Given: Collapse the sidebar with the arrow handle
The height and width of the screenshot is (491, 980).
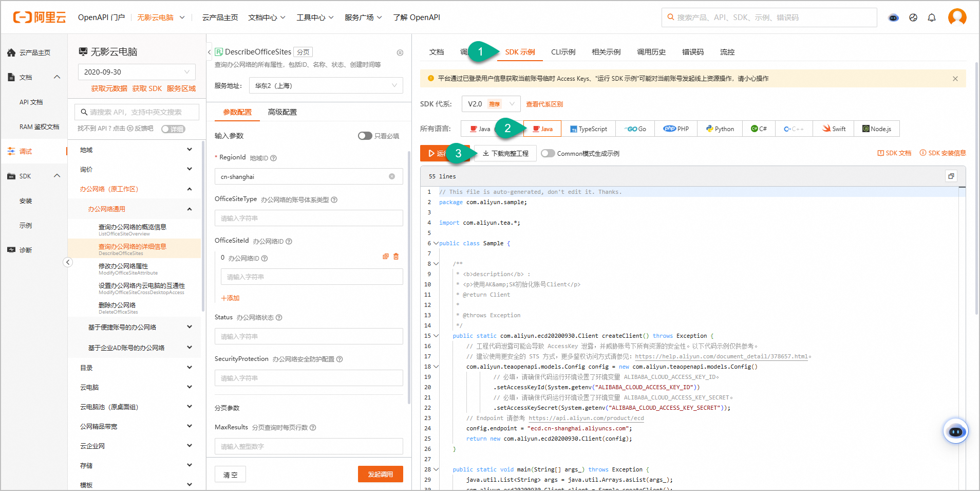Looking at the screenshot, I should 68,262.
